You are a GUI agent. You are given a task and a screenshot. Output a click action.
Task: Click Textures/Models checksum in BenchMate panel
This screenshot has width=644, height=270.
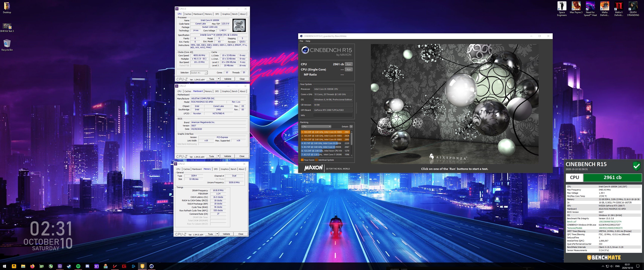tap(610, 228)
